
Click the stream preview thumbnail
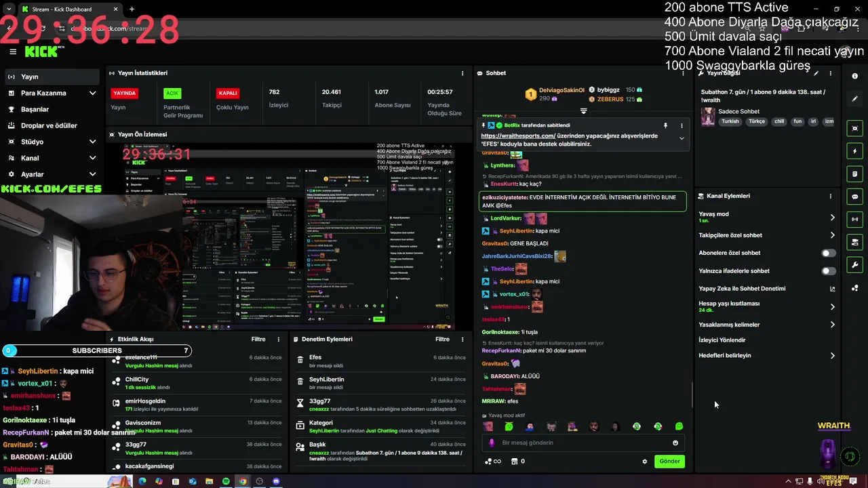point(288,236)
